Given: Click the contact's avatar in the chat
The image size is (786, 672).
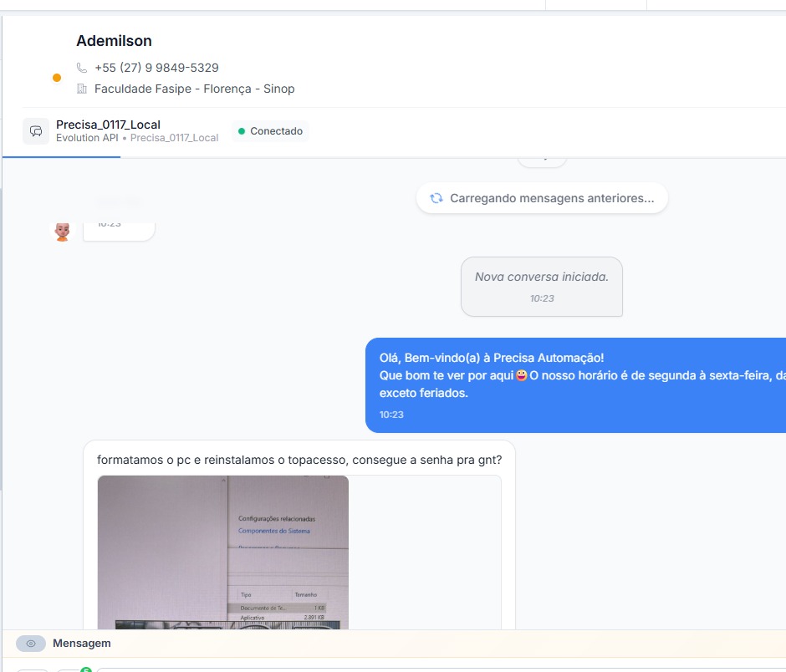Looking at the screenshot, I should [x=62, y=231].
